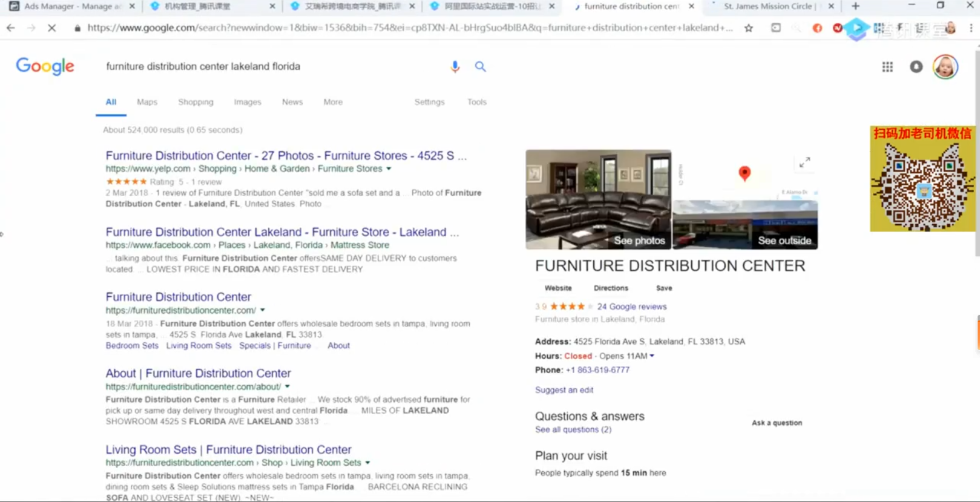Call the phone number +1 863-619-6777
Screen dimensions: 980x502
point(597,370)
